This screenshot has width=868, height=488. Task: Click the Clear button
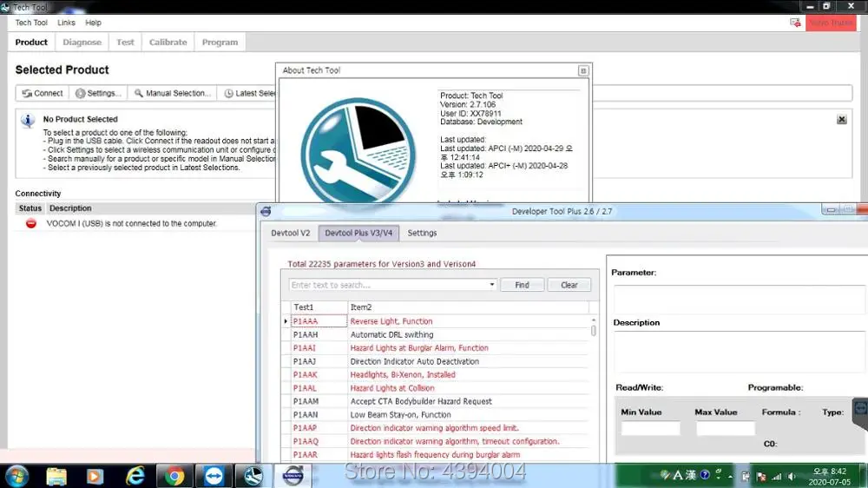pyautogui.click(x=569, y=285)
